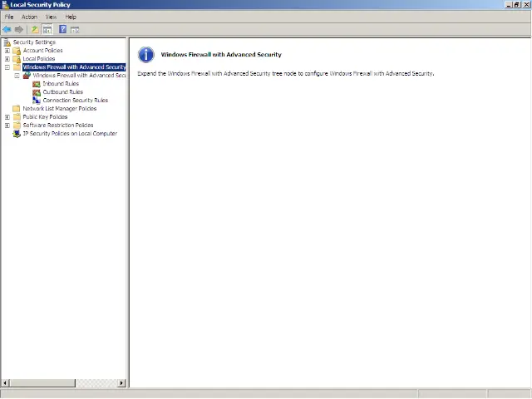Select Software Restriction Policies in the tree
532x399 pixels.
(x=58, y=126)
